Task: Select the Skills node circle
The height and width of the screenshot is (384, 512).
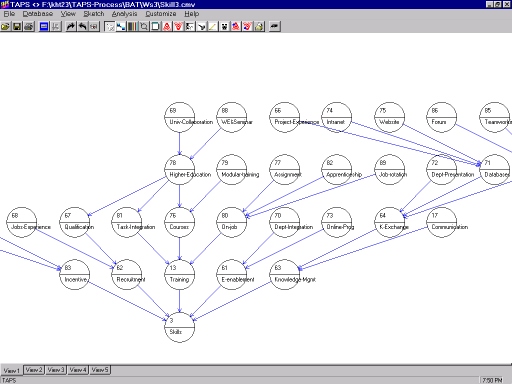Action: 180,327
